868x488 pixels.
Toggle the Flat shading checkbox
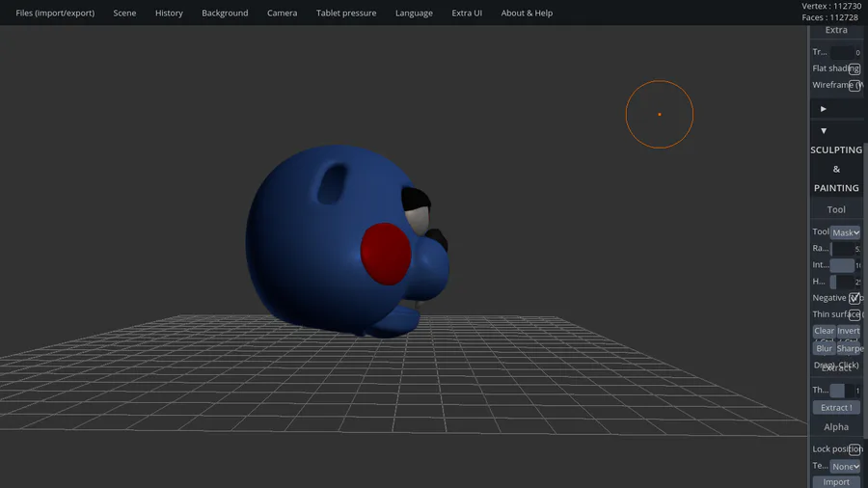854,68
